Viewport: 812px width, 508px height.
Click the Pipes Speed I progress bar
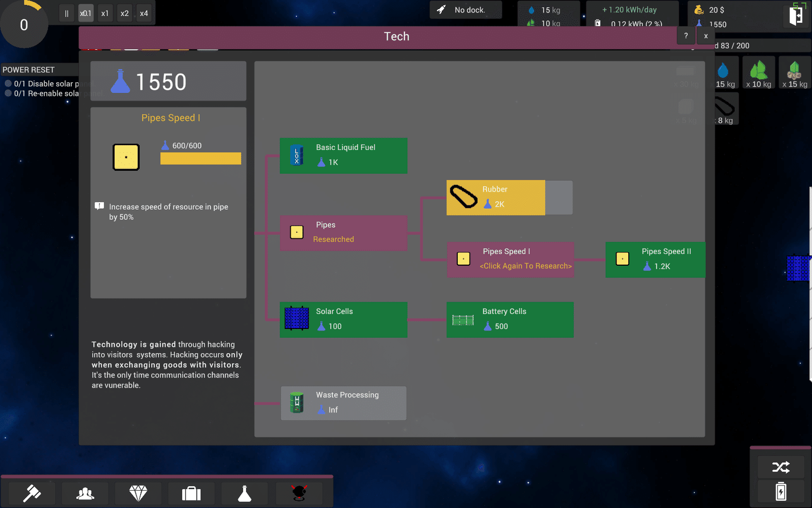(200, 158)
